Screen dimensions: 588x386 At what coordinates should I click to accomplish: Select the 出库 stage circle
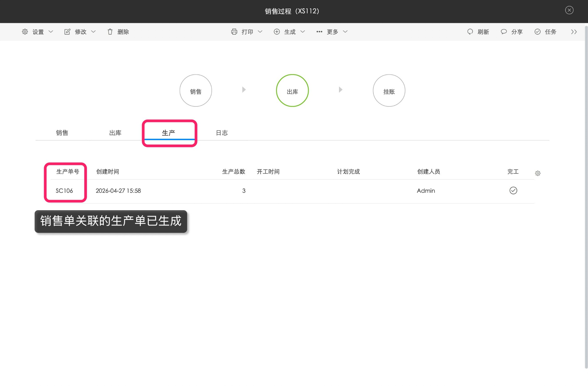point(292,91)
